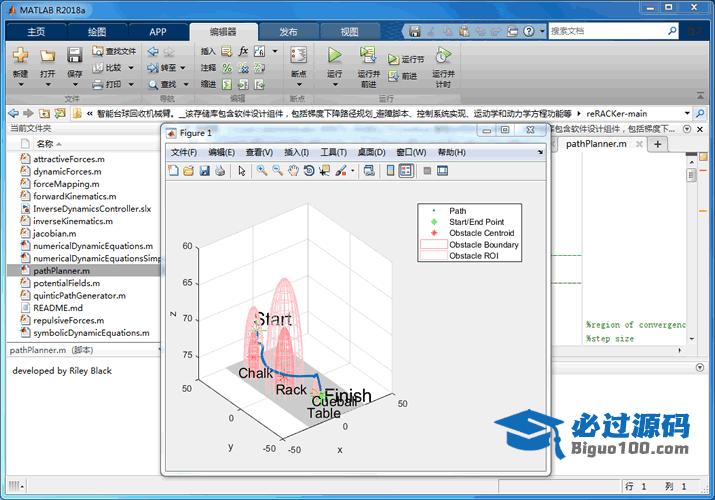
Task: Click the New Figure icon in Figure 1 toolbar
Action: coord(173,171)
